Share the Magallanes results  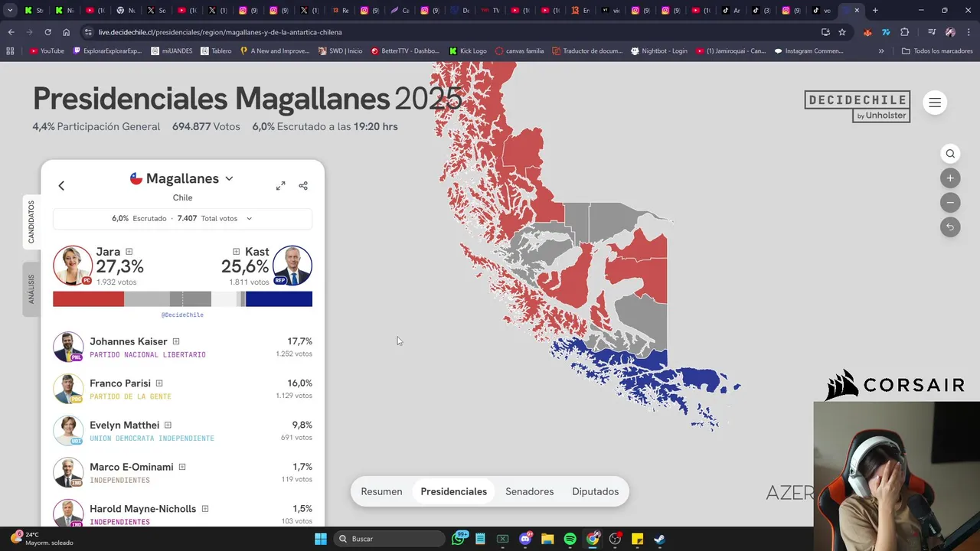click(303, 185)
